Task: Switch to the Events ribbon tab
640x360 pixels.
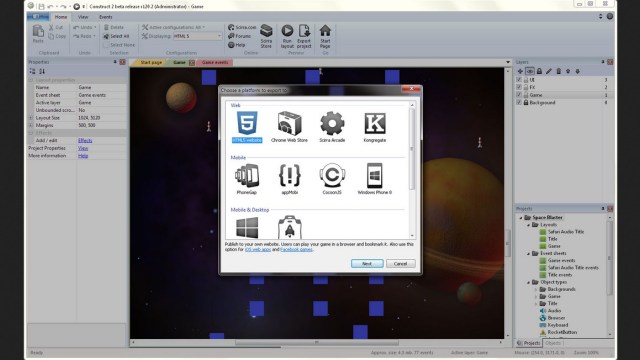Action: (x=106, y=17)
